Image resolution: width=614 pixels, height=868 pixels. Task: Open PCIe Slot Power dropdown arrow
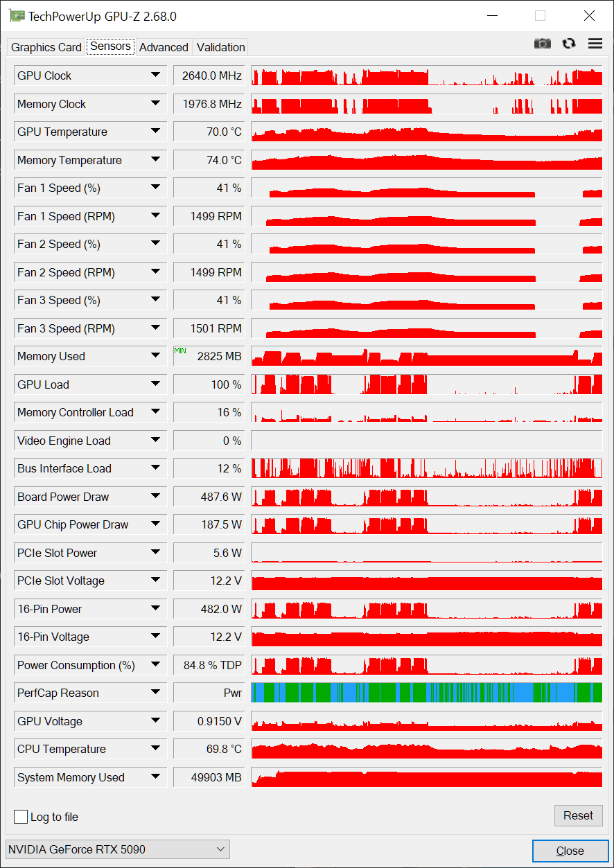pyautogui.click(x=155, y=552)
